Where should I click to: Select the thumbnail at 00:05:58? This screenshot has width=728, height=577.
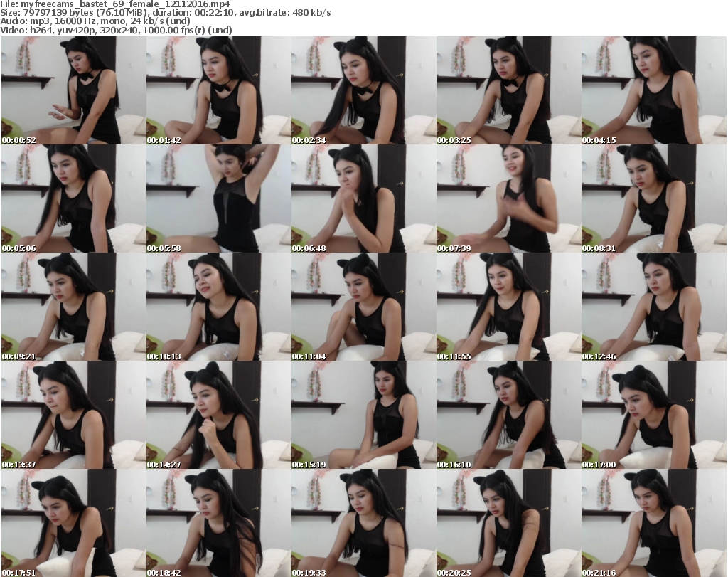pyautogui.click(x=218, y=198)
